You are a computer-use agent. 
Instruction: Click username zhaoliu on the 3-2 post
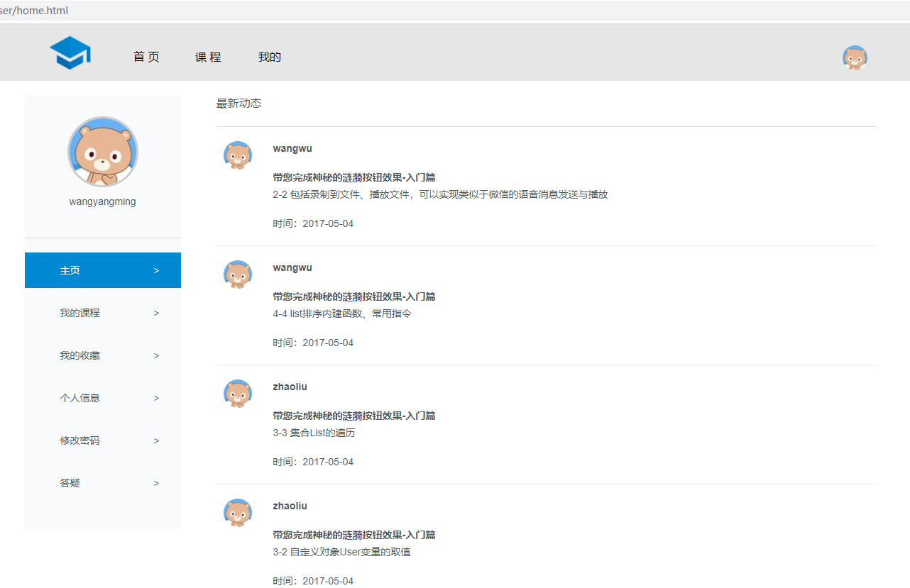click(290, 506)
